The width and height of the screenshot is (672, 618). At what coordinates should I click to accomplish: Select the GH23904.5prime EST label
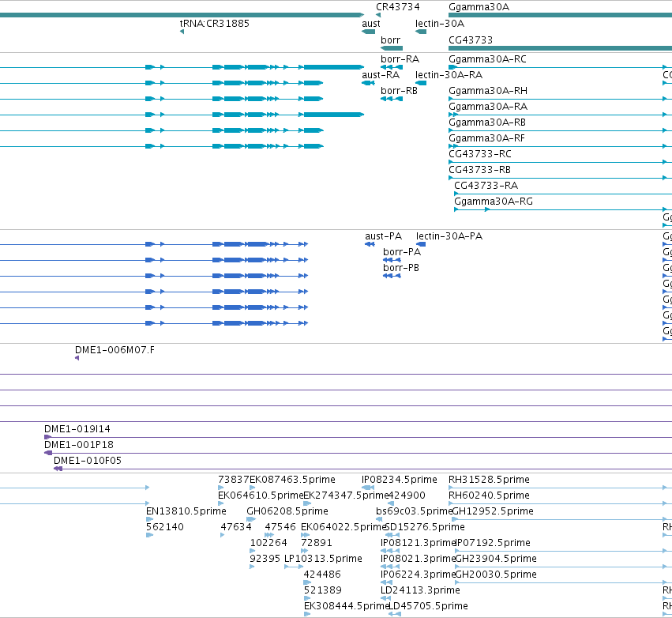pyautogui.click(x=496, y=559)
